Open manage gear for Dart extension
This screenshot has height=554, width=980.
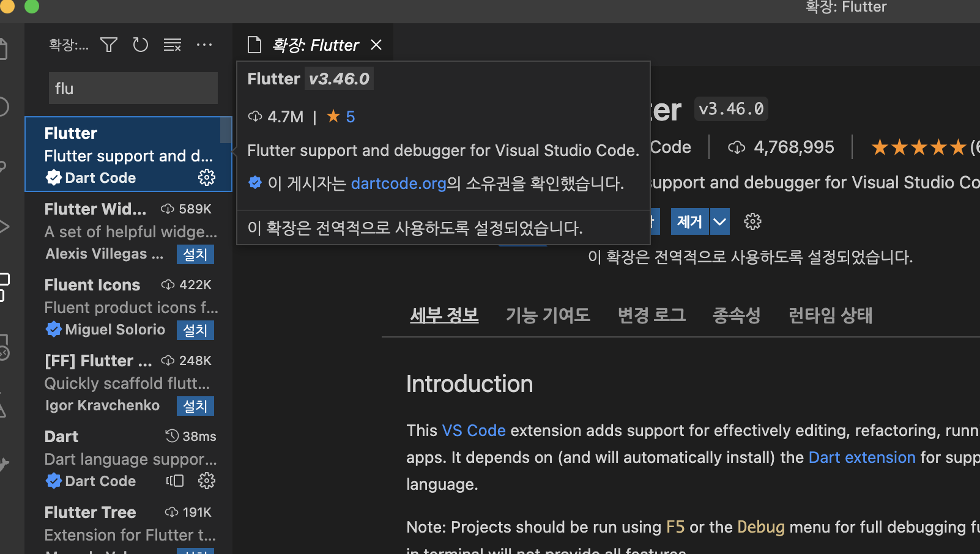point(207,481)
